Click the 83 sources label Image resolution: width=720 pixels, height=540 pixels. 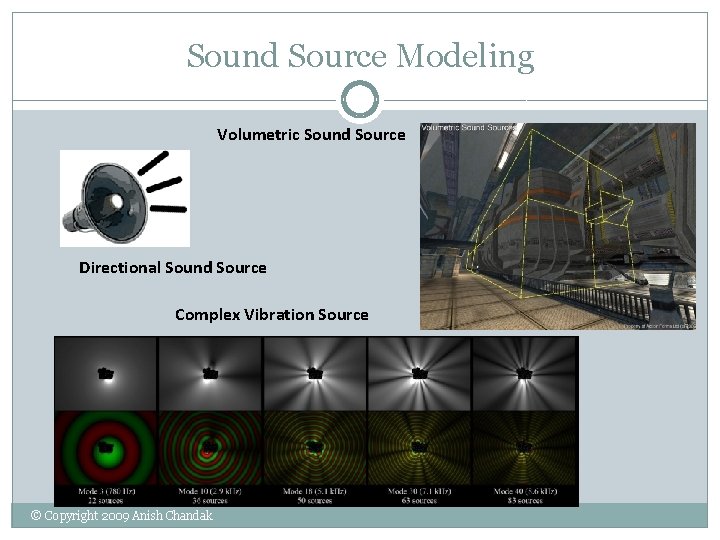(x=525, y=501)
